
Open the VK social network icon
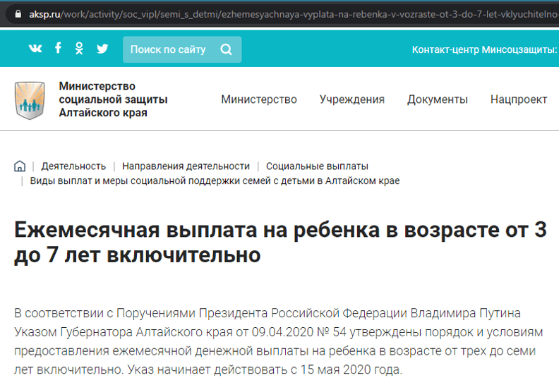pos(35,48)
